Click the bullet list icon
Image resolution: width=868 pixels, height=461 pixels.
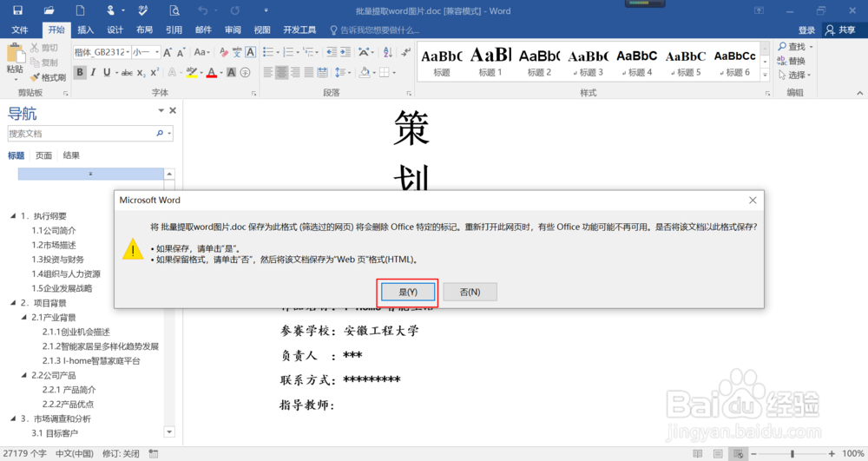tap(268, 52)
